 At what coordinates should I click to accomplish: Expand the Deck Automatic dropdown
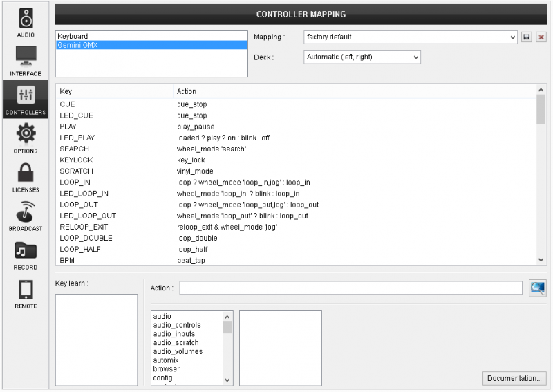(362, 57)
